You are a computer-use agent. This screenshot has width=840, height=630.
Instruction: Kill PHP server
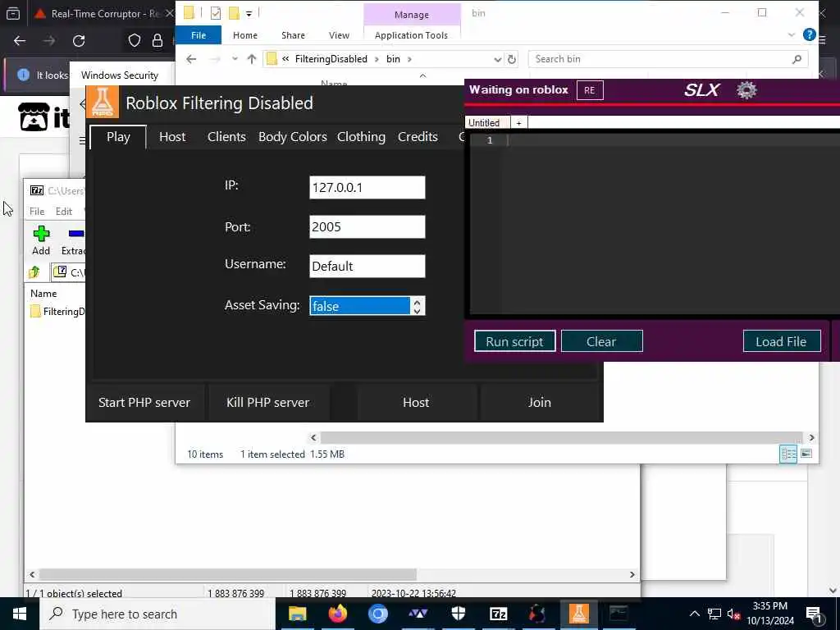(268, 402)
